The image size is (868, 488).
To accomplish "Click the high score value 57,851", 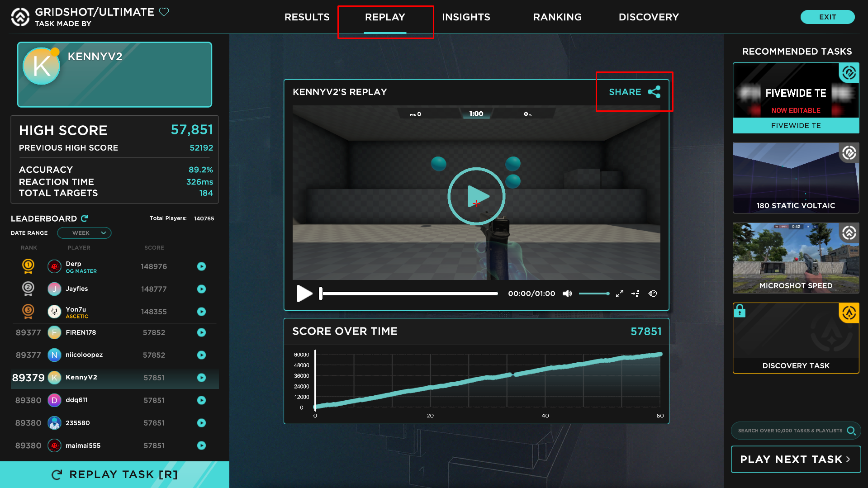I will pos(192,130).
